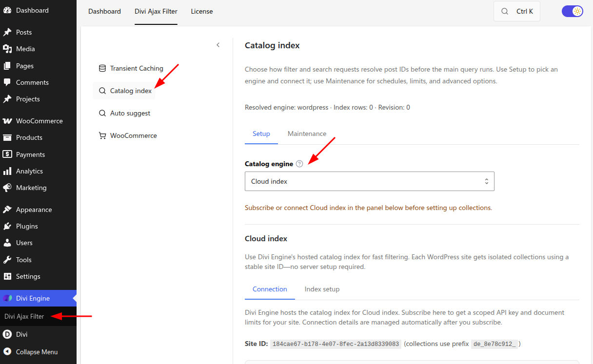Switch to the Maintenance tab
The height and width of the screenshot is (364, 593).
[307, 134]
